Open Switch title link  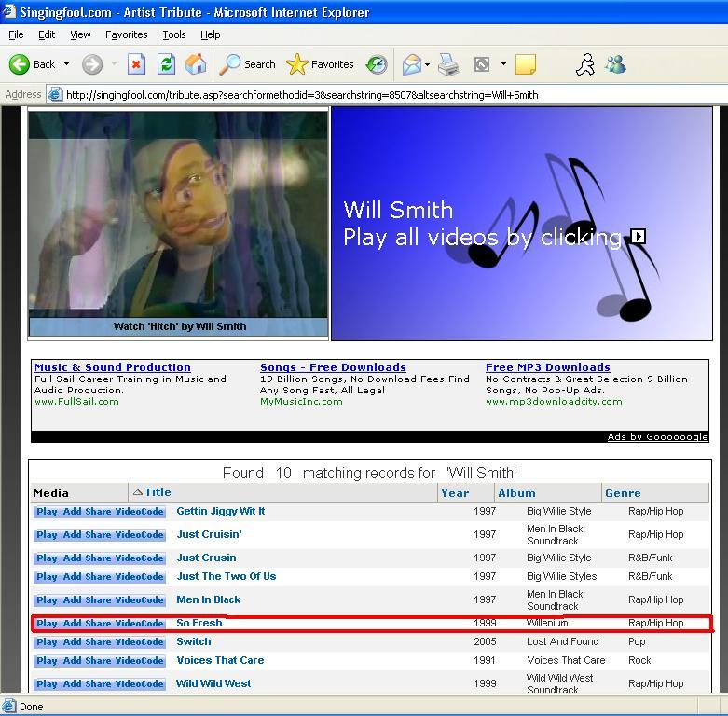[x=194, y=641]
